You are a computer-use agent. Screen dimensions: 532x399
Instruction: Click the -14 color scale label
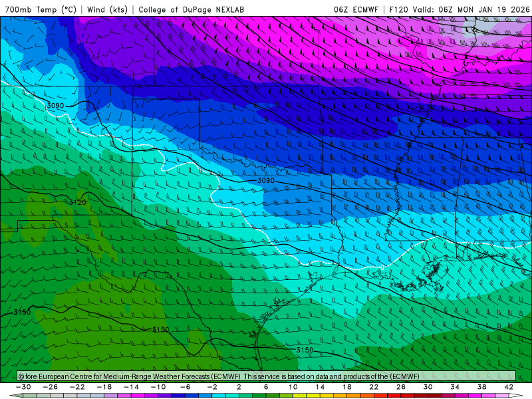coord(131,387)
